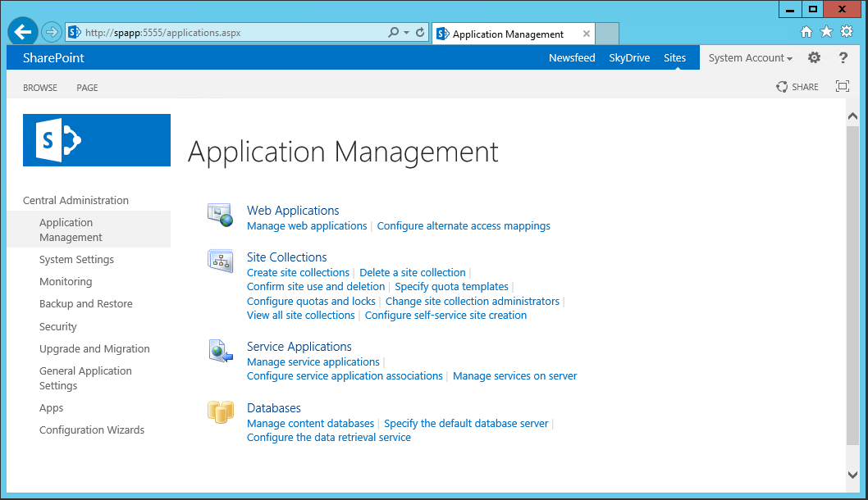This screenshot has width=868, height=500.
Task: Open Central Administration in the sidebar
Action: coord(75,200)
